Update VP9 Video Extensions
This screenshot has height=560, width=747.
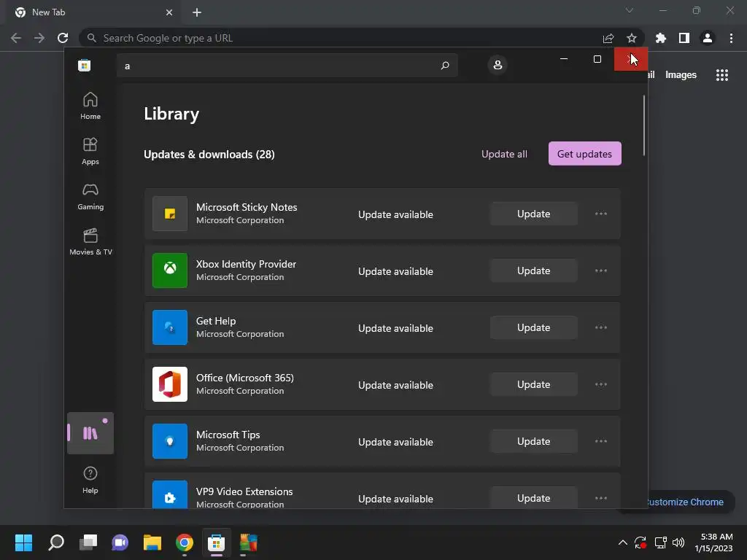point(533,498)
